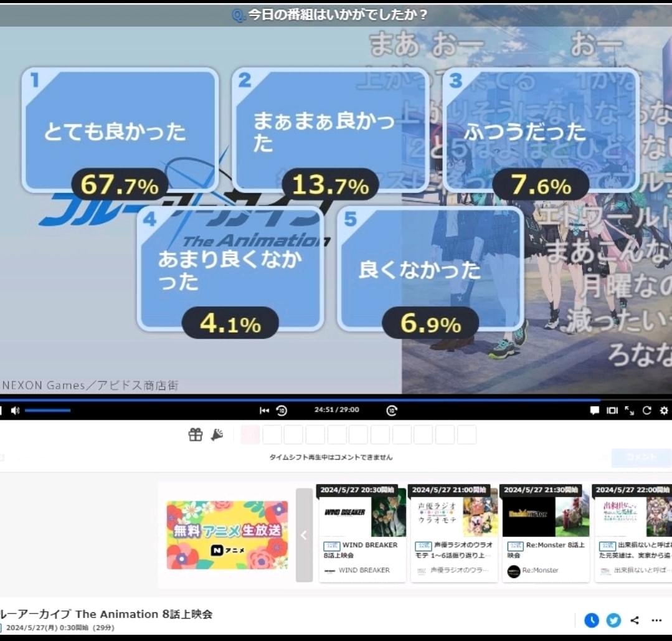The width and height of the screenshot is (672, 641).
Task: Click the 2024/5/27 22:00開始 time label
Action: (x=633, y=490)
